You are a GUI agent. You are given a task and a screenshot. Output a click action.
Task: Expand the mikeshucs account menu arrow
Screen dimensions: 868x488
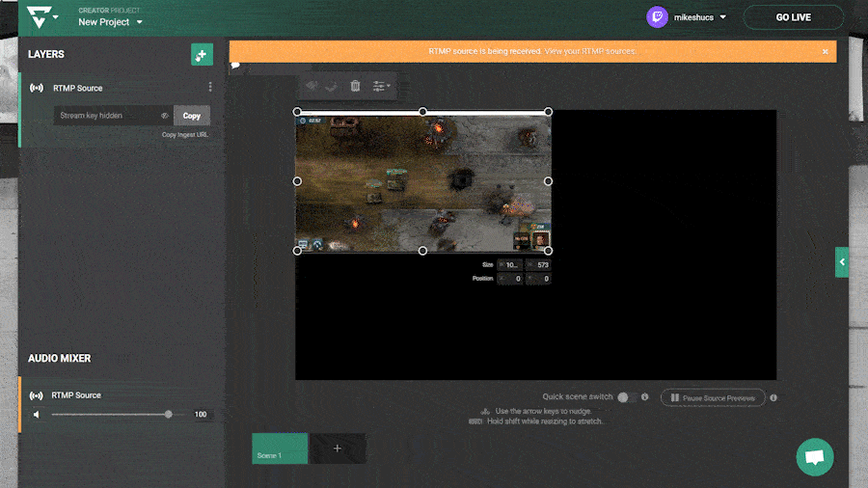point(723,17)
